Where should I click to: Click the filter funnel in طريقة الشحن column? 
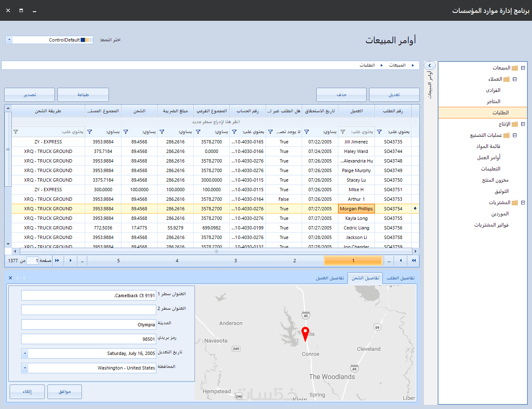click(15, 132)
